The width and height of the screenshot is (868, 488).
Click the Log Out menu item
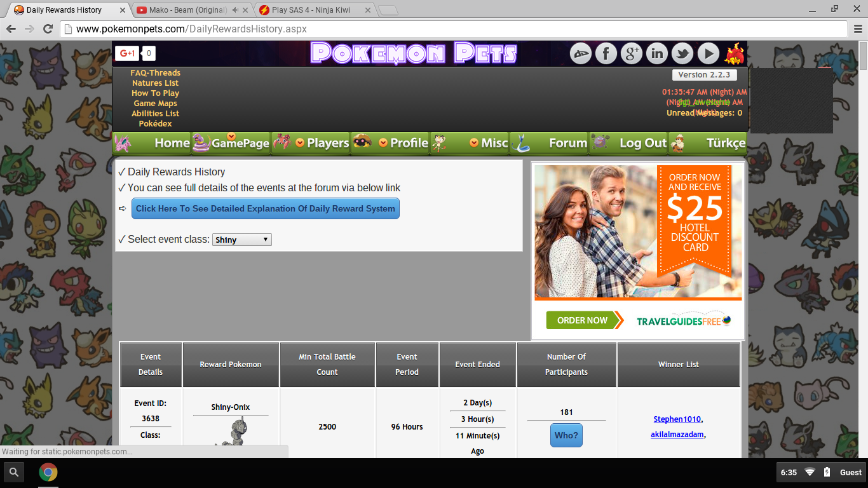point(642,143)
